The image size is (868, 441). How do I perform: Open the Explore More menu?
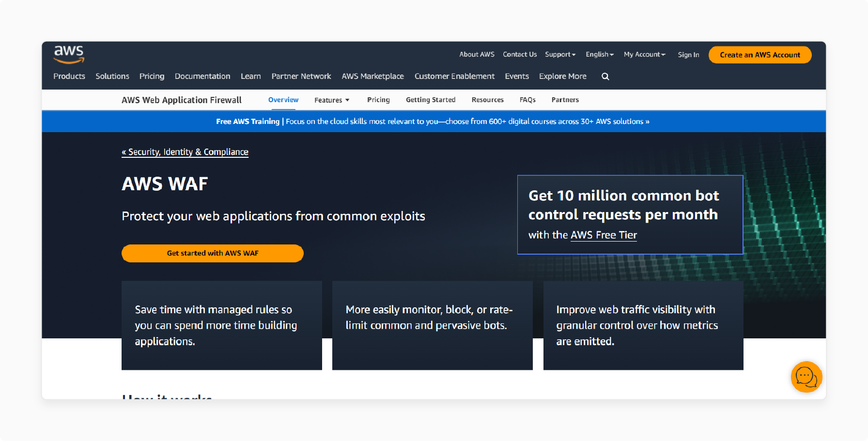563,76
